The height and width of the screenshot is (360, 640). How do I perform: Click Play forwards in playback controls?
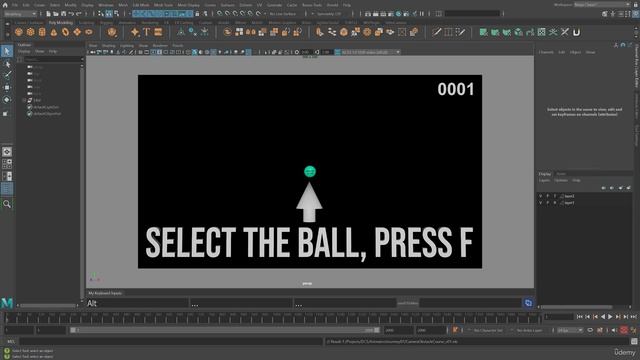pos(611,317)
